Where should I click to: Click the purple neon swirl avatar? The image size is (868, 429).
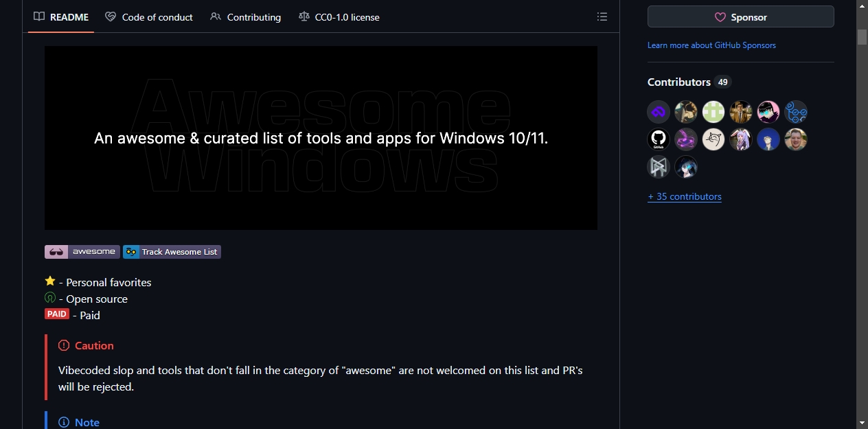[x=686, y=139]
